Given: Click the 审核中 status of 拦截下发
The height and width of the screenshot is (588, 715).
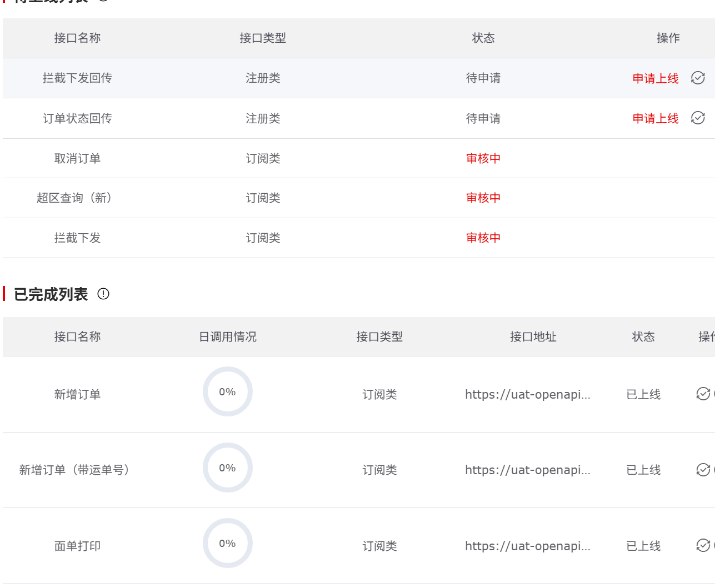Looking at the screenshot, I should tap(483, 238).
